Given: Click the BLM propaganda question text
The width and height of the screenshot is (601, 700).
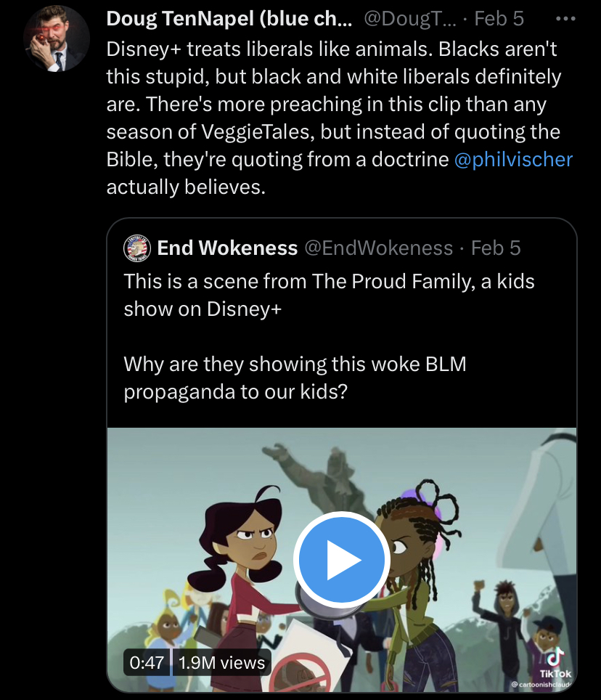Looking at the screenshot, I should click(295, 378).
